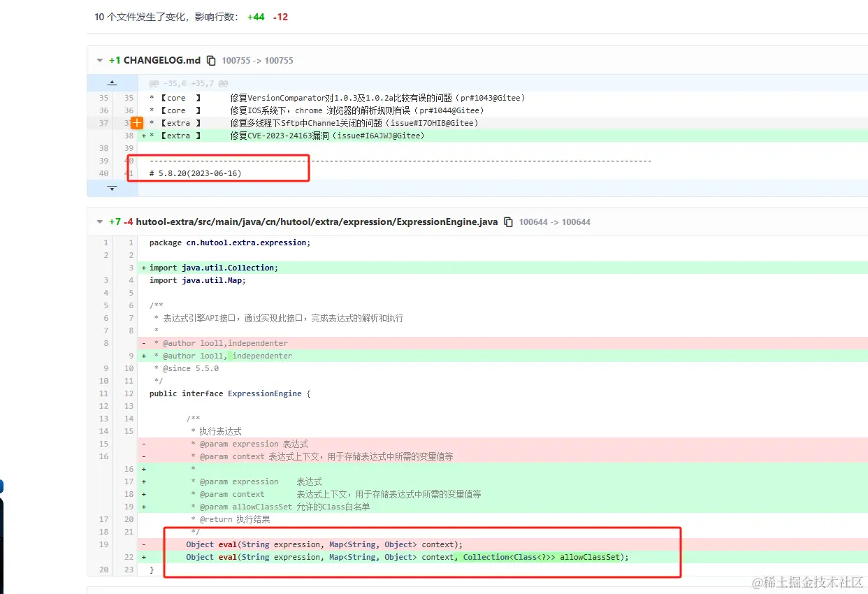868x594 pixels.
Task: Open the CHANGELOG.md file name
Action: coord(162,61)
